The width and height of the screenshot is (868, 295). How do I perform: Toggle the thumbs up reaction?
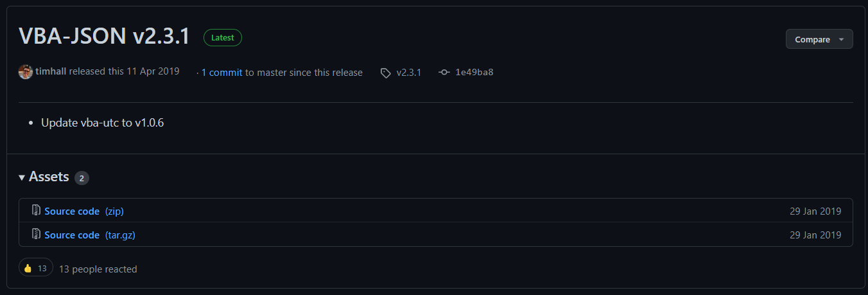click(x=35, y=268)
